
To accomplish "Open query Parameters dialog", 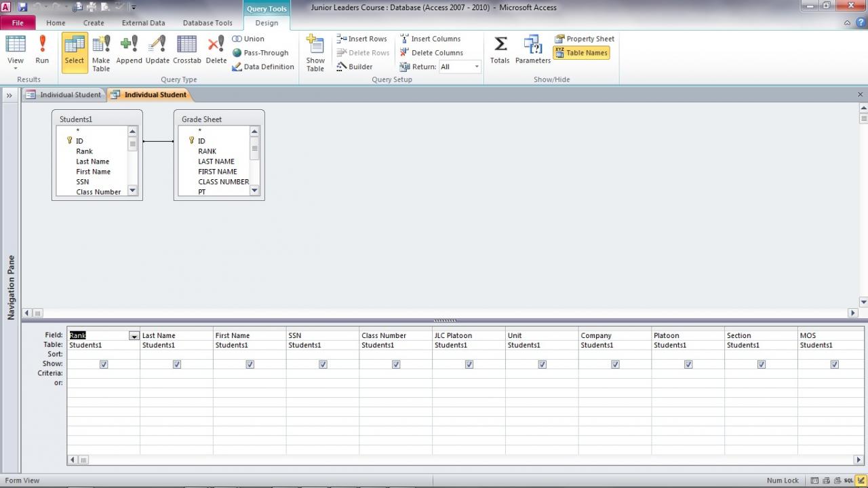I will 533,50.
